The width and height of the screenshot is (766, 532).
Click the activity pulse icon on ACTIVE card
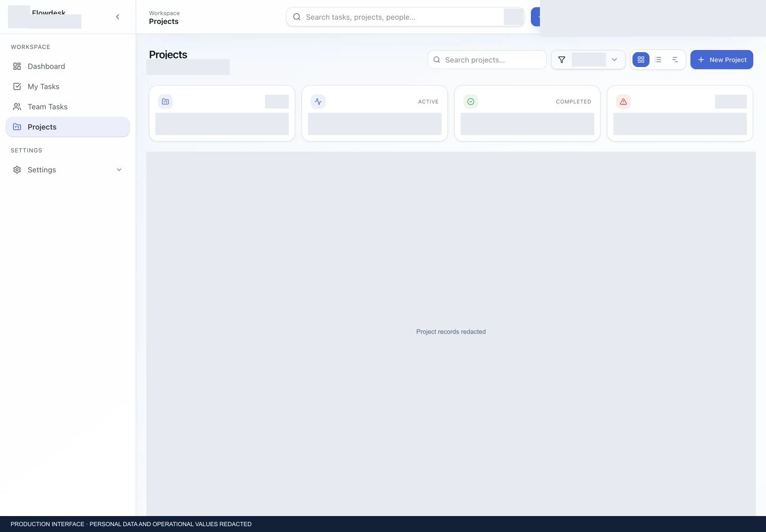[318, 102]
